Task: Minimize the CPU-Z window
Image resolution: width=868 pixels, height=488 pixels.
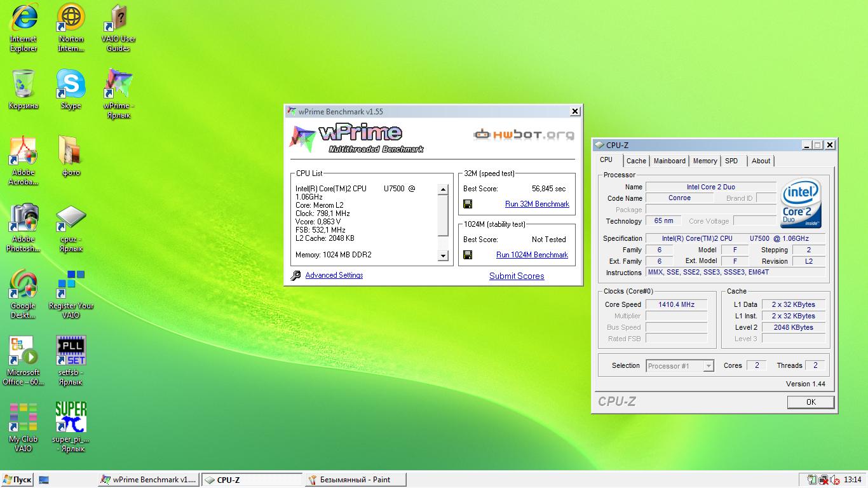Action: (806, 145)
